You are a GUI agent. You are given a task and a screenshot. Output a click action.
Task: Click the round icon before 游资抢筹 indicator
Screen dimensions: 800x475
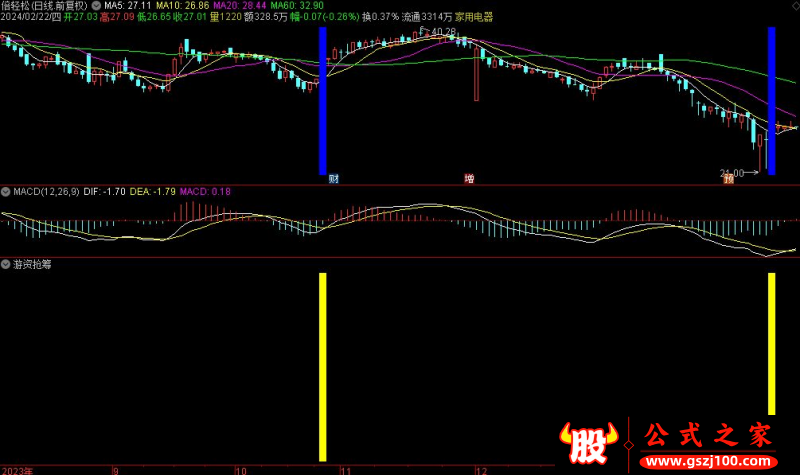point(6,265)
